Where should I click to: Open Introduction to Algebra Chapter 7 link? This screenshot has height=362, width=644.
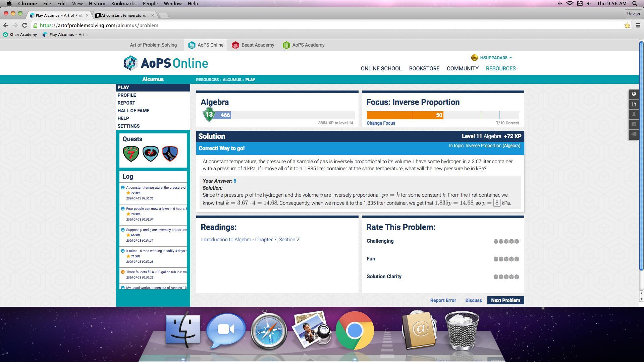(250, 240)
